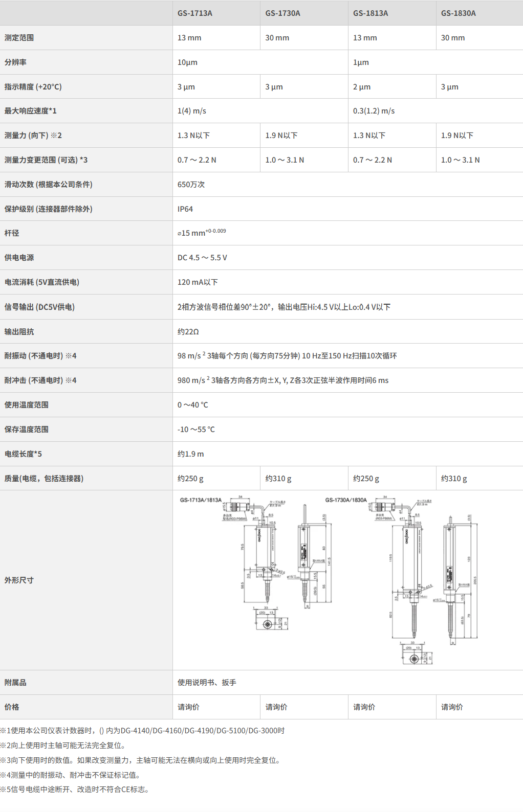Select the DC 4.5 ～ 5.5 V value
Image resolution: width=523 pixels, height=812 pixels.
[202, 258]
